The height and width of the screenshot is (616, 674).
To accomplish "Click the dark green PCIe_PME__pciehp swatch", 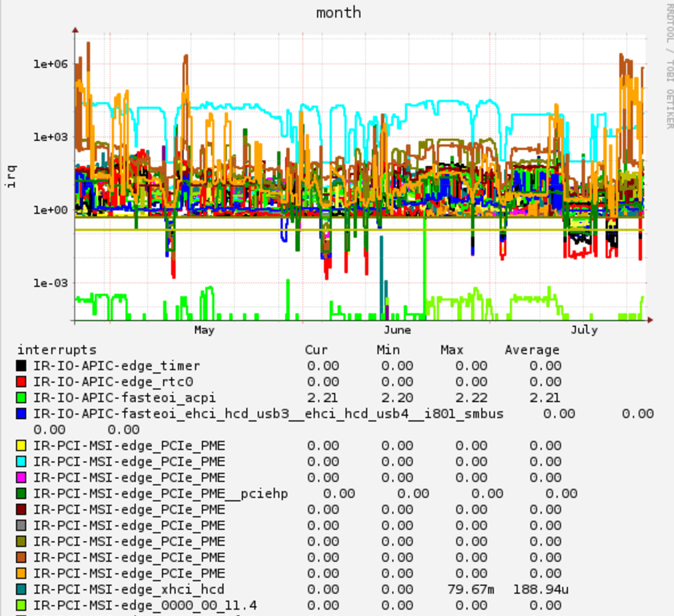I will tap(21, 493).
